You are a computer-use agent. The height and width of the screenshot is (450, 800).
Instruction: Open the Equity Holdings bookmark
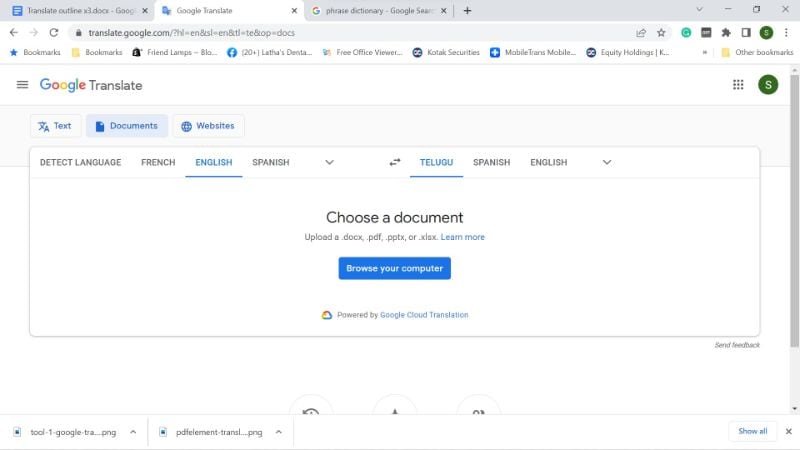(x=628, y=53)
